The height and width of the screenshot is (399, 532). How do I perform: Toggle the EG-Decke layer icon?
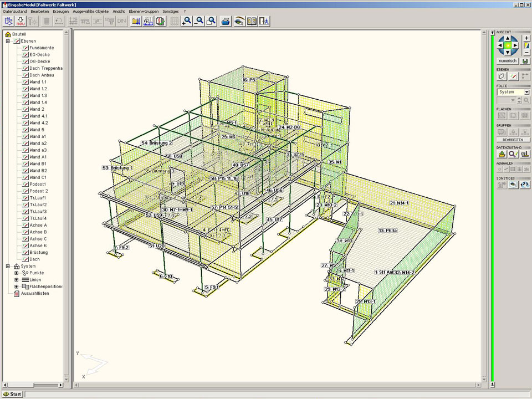tap(25, 55)
